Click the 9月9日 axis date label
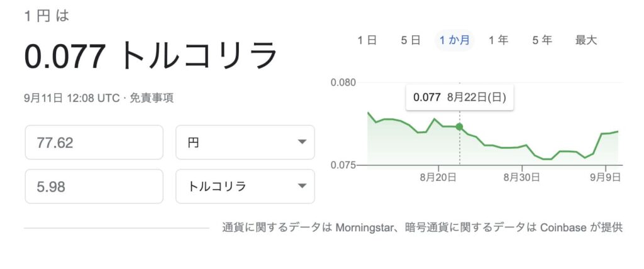644x269 pixels. coord(605,178)
